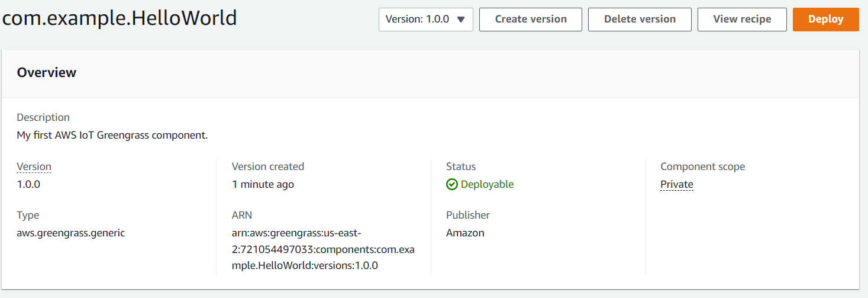Open the View recipe button
The width and height of the screenshot is (868, 298).
742,20
